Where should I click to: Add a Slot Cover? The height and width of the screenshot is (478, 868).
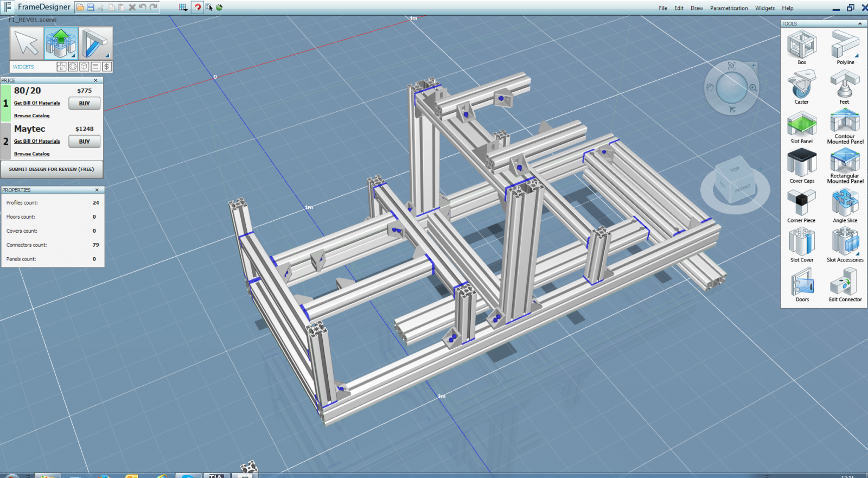click(x=802, y=245)
